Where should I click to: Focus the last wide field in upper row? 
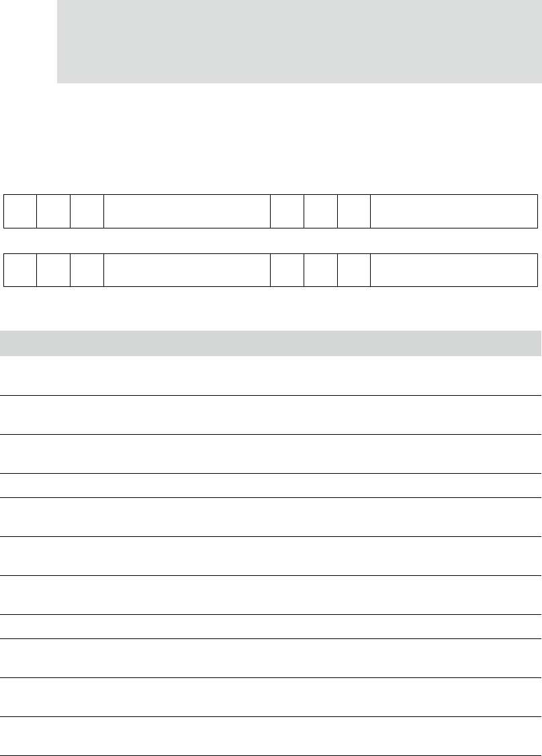point(454,211)
